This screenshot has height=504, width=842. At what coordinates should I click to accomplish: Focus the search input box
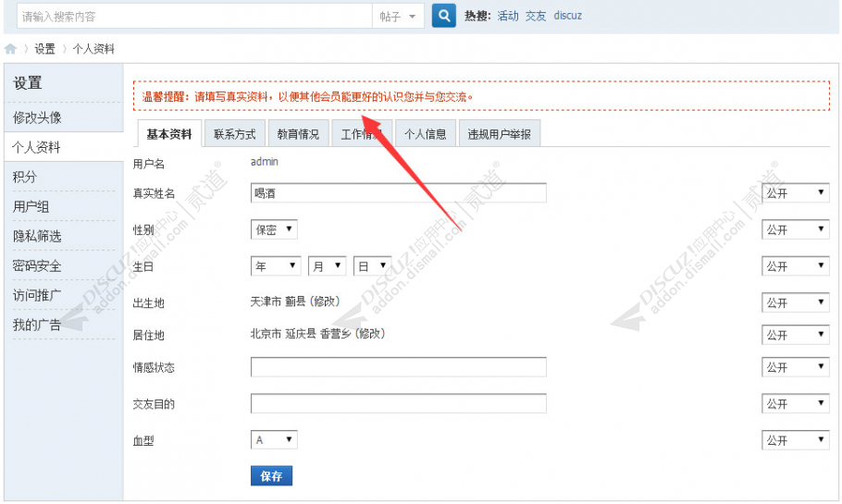click(x=194, y=17)
